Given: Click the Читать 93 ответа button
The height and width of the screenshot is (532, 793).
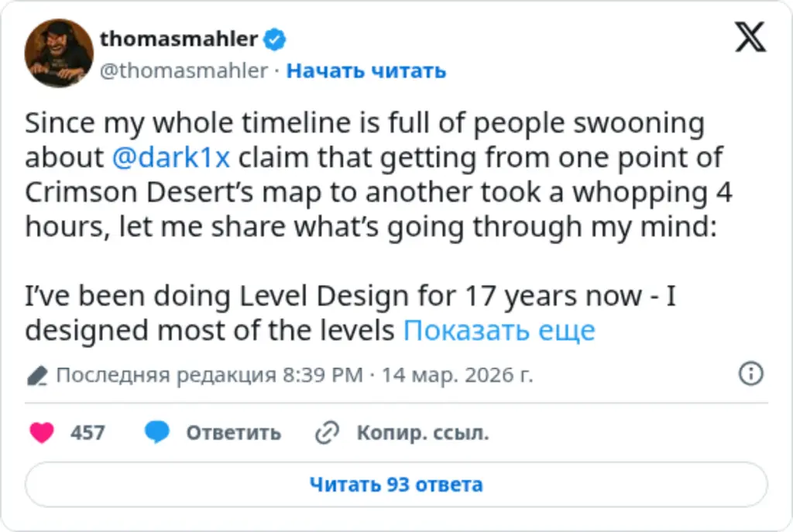Looking at the screenshot, I should tap(396, 483).
